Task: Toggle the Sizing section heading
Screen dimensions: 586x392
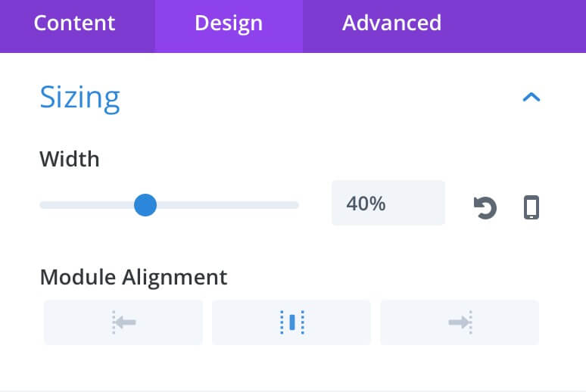Action: coord(79,98)
